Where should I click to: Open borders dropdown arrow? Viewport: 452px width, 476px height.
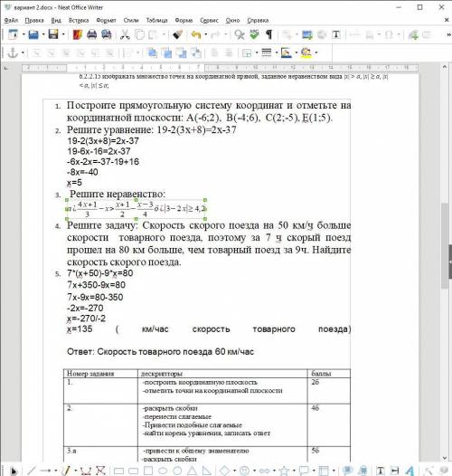[257, 52]
